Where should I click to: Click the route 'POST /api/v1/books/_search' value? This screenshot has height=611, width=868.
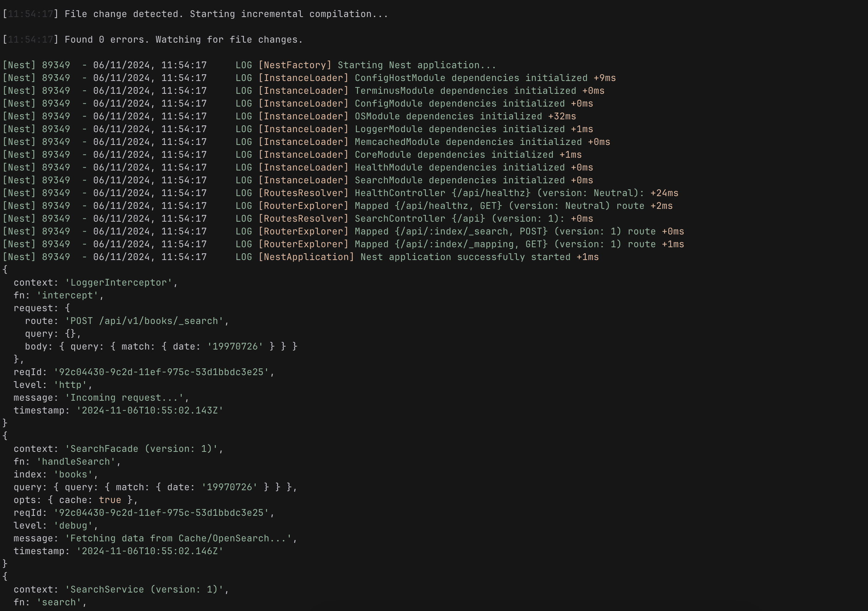144,321
